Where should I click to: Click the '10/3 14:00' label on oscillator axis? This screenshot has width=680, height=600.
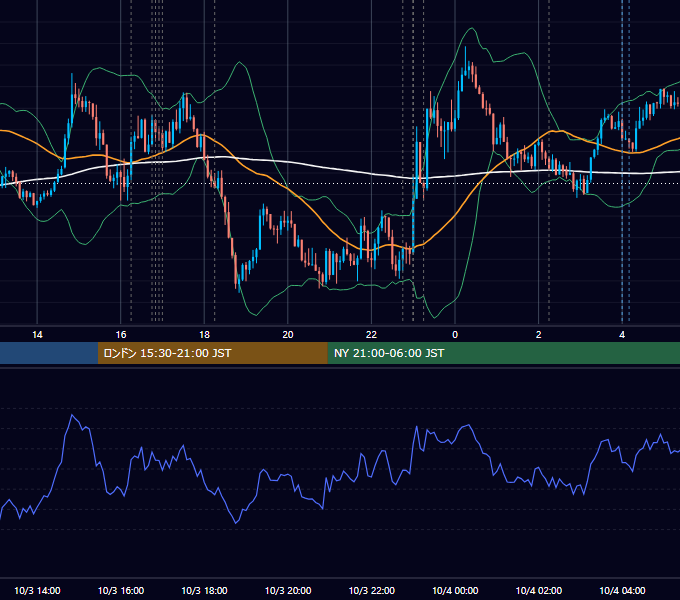tap(37, 590)
